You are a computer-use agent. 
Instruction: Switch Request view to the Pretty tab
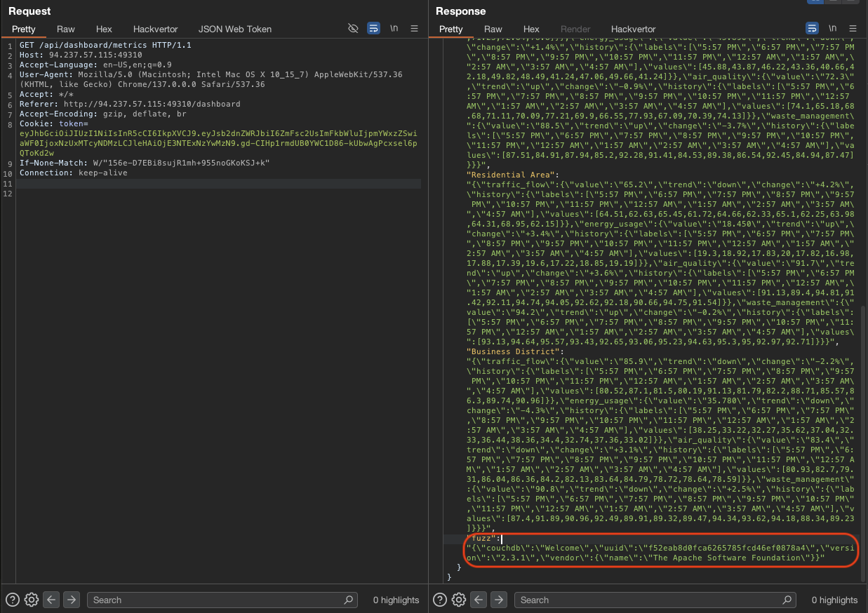pos(24,29)
